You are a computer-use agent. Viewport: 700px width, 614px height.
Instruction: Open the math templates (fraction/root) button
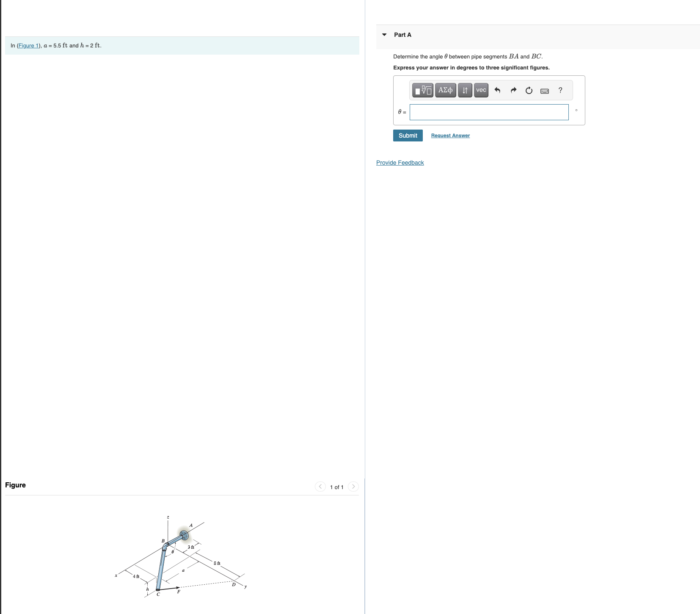click(423, 90)
